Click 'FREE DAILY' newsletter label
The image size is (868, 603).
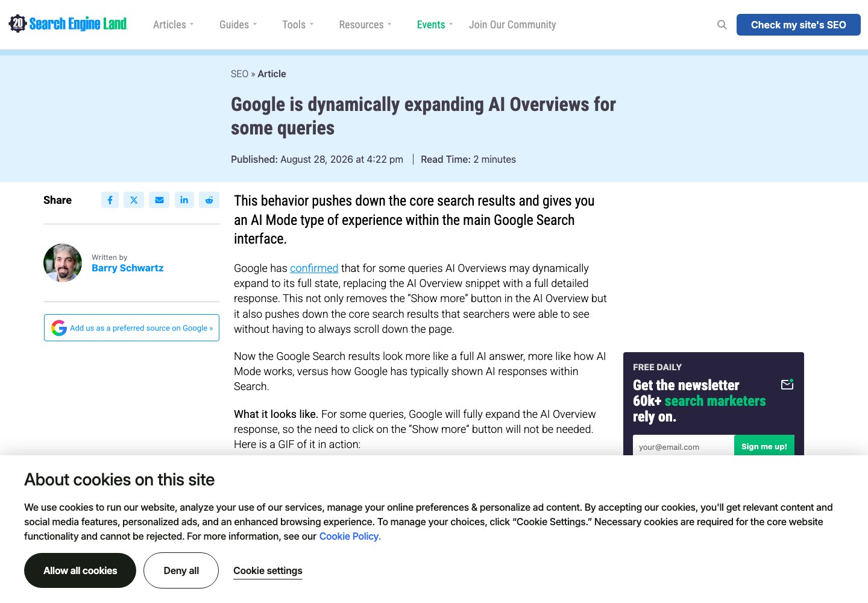click(x=657, y=367)
